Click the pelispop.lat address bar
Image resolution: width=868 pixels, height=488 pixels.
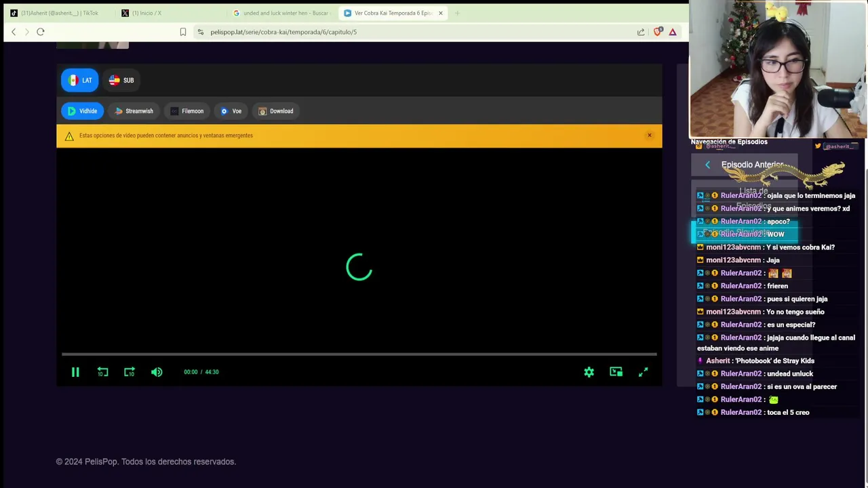pyautogui.click(x=414, y=32)
